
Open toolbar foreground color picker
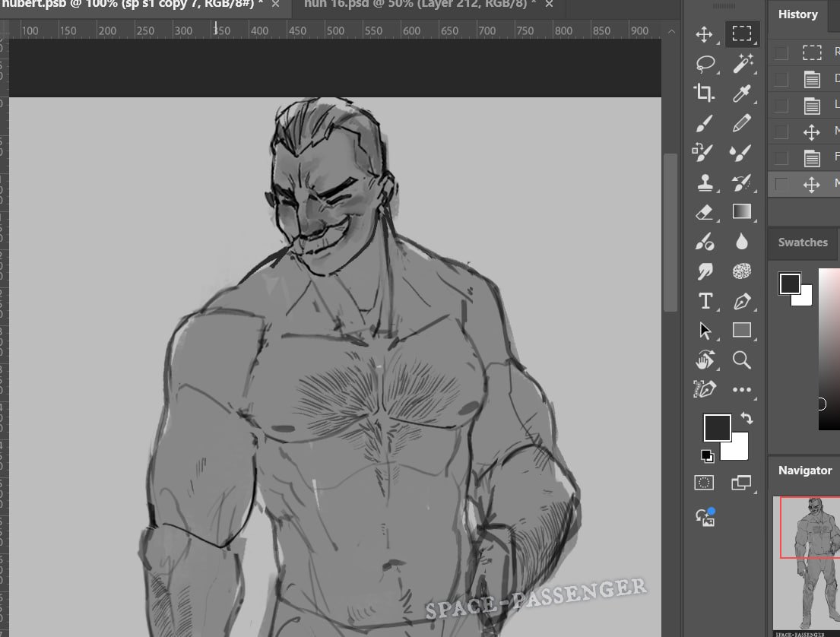pyautogui.click(x=717, y=427)
